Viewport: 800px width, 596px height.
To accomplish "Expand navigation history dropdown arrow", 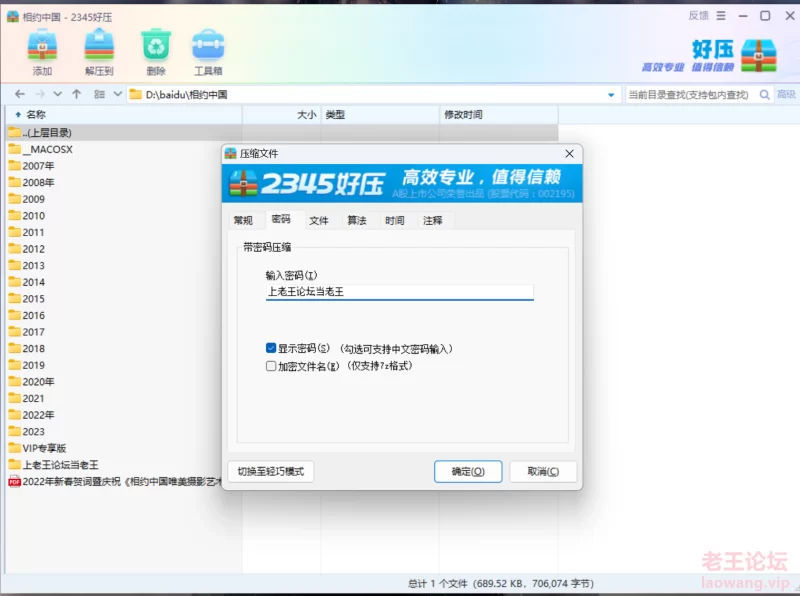I will [x=58, y=94].
